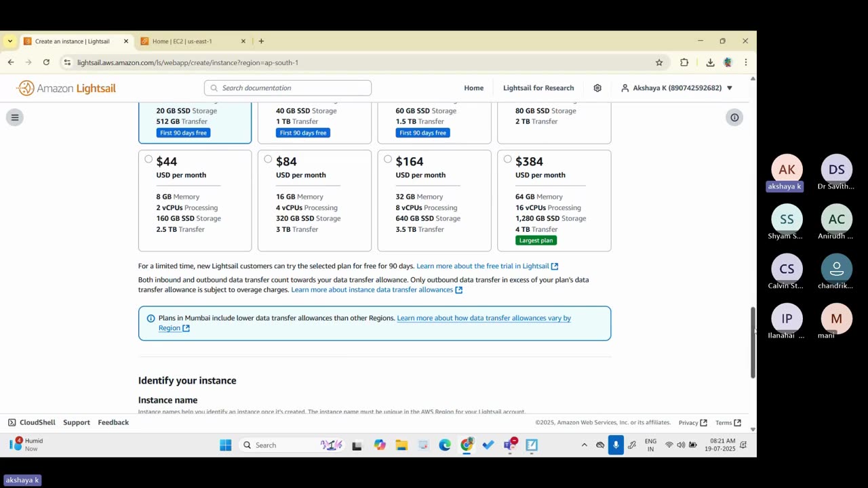
Task: Open the site information icon in the address bar
Action: (x=66, y=62)
